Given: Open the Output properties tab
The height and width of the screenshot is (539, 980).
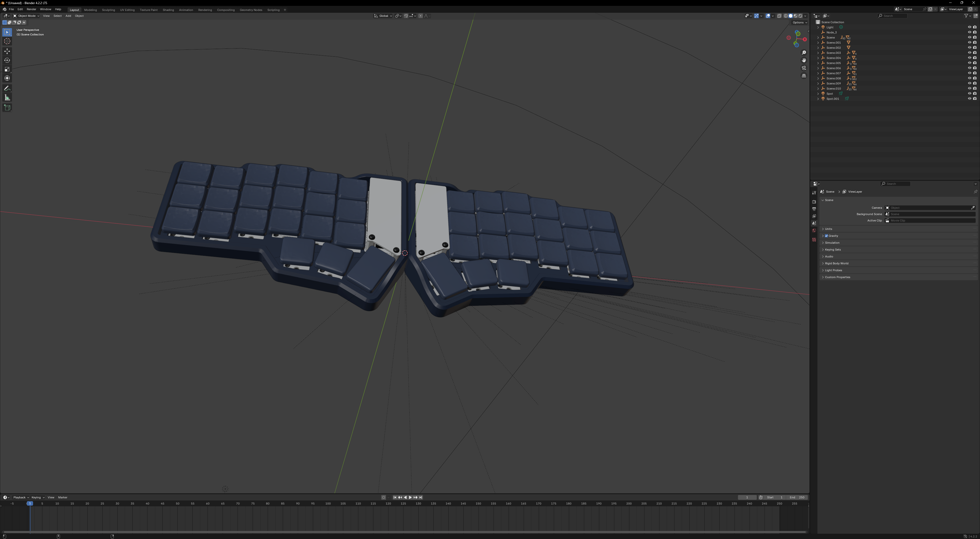Looking at the screenshot, I should click(814, 209).
